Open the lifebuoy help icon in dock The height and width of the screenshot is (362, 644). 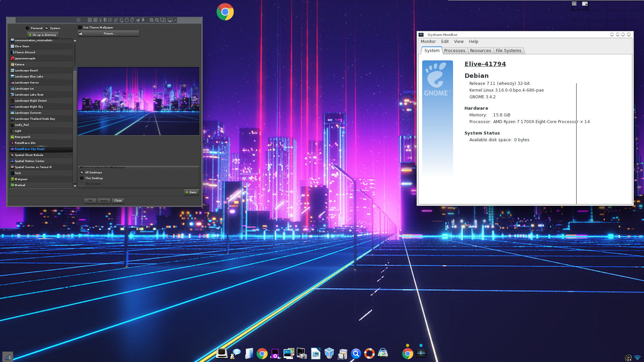click(x=369, y=353)
